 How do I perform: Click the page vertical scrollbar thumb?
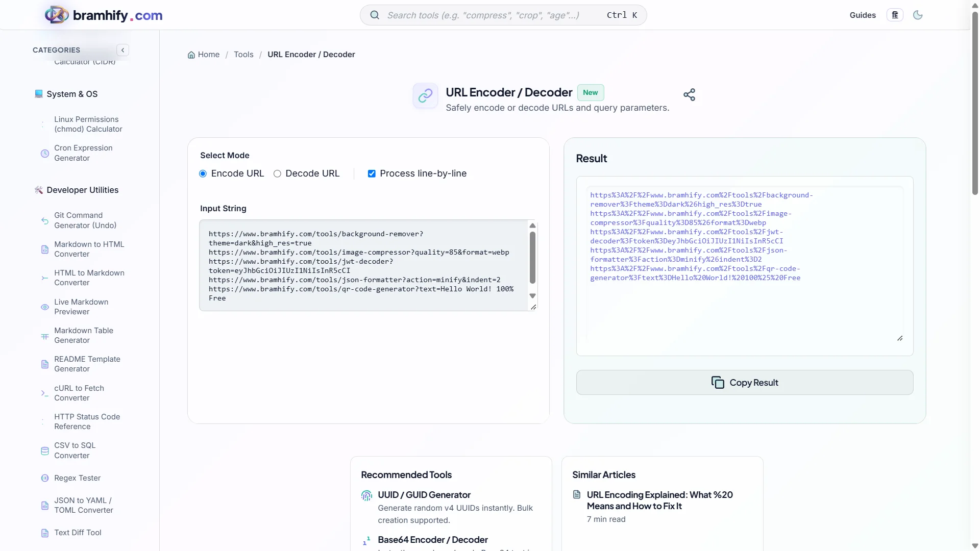click(975, 104)
